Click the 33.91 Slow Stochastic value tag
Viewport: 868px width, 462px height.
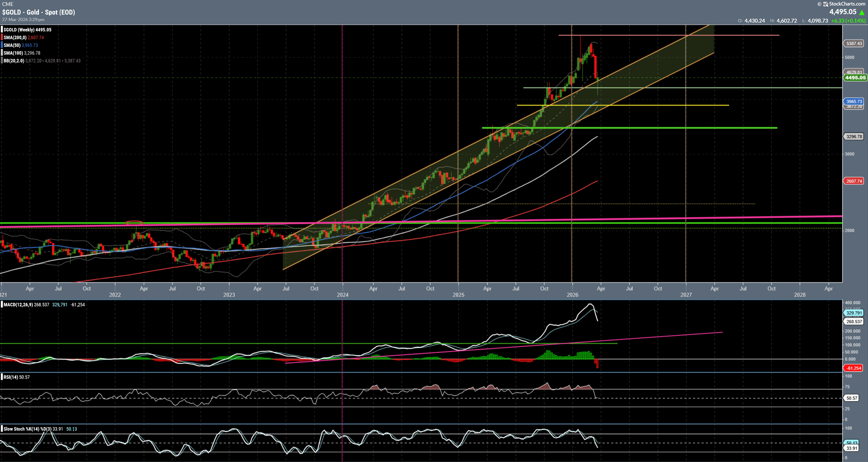(x=852, y=448)
